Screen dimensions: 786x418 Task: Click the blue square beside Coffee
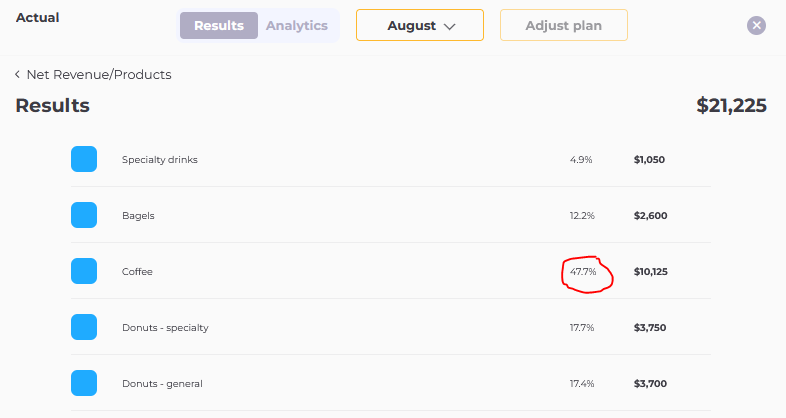(84, 271)
